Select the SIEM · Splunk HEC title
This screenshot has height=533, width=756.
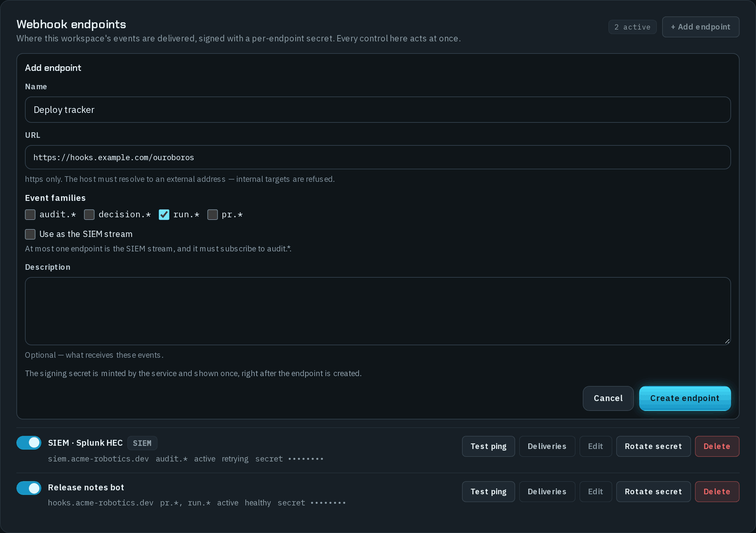(x=85, y=443)
